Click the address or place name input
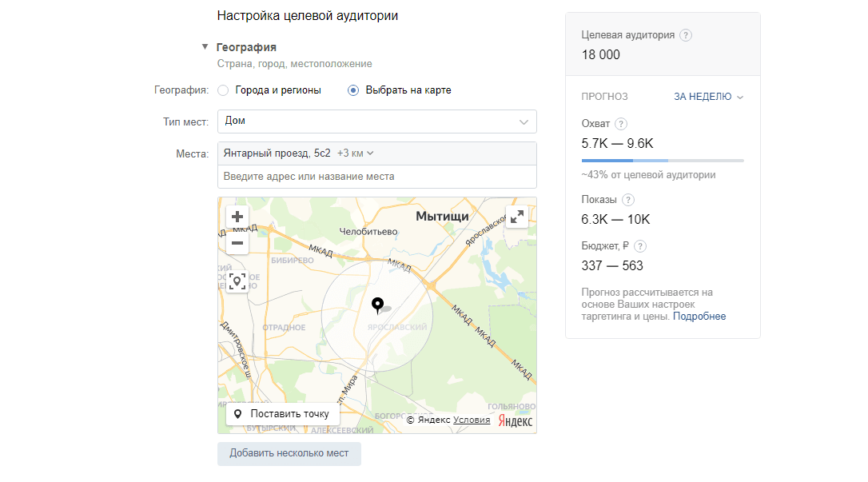The image size is (868, 482). [376, 176]
